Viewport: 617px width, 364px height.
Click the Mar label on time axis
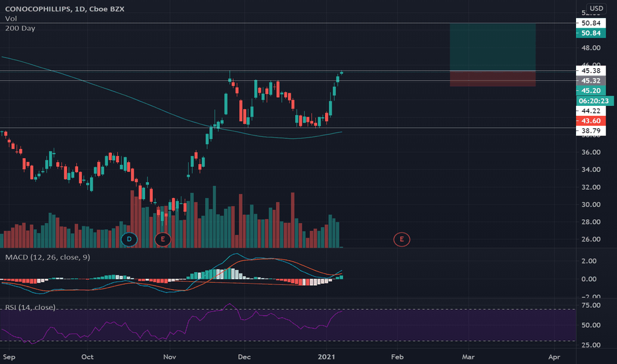468,357
